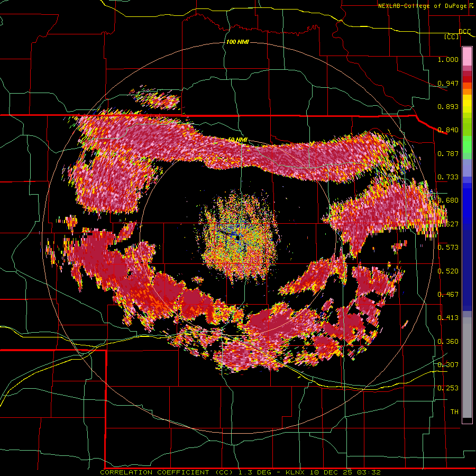This screenshot has height=476, width=476.
Task: Select the 0.733 scale label
Action: coord(448,177)
